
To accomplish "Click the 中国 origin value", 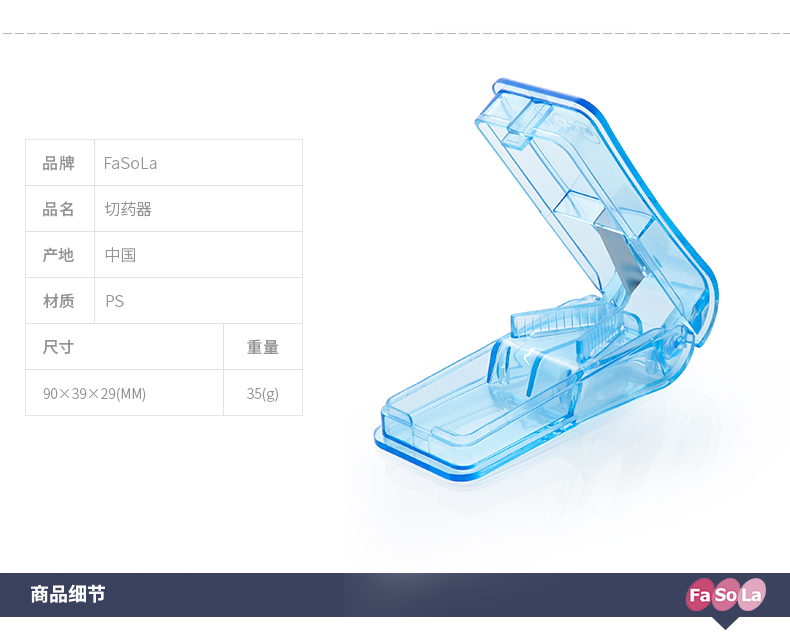I will (x=120, y=254).
